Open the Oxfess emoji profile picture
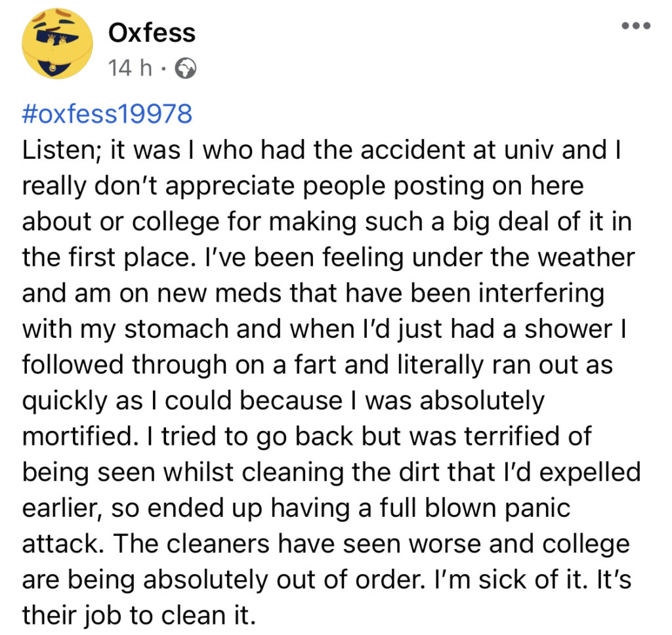This screenshot has height=635, width=672. (58, 44)
